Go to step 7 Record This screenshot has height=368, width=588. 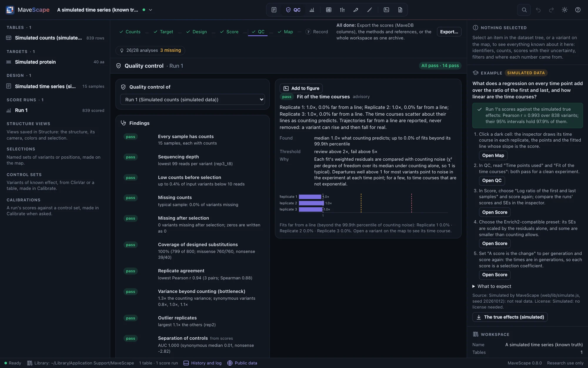coord(317,32)
